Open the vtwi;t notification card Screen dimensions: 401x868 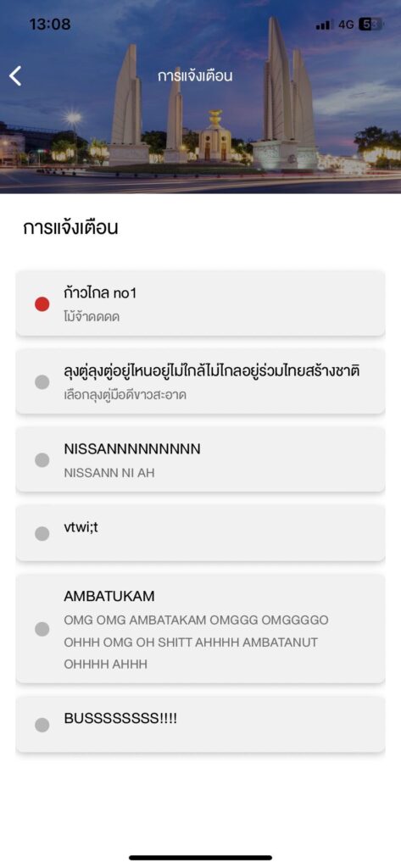tap(200, 533)
